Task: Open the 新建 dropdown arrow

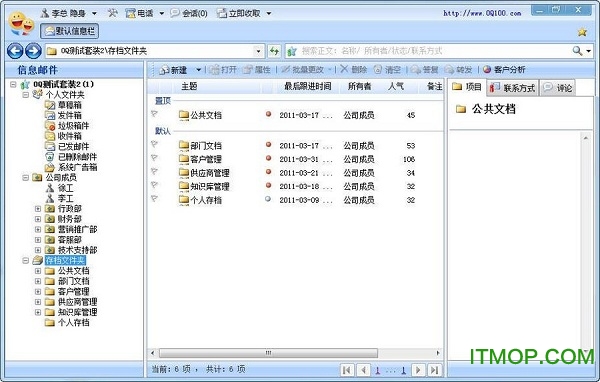Action: pyautogui.click(x=198, y=70)
